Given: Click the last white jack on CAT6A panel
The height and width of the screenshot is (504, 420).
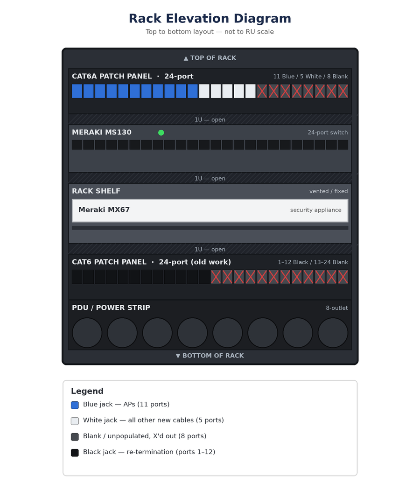Looking at the screenshot, I should pos(250,91).
